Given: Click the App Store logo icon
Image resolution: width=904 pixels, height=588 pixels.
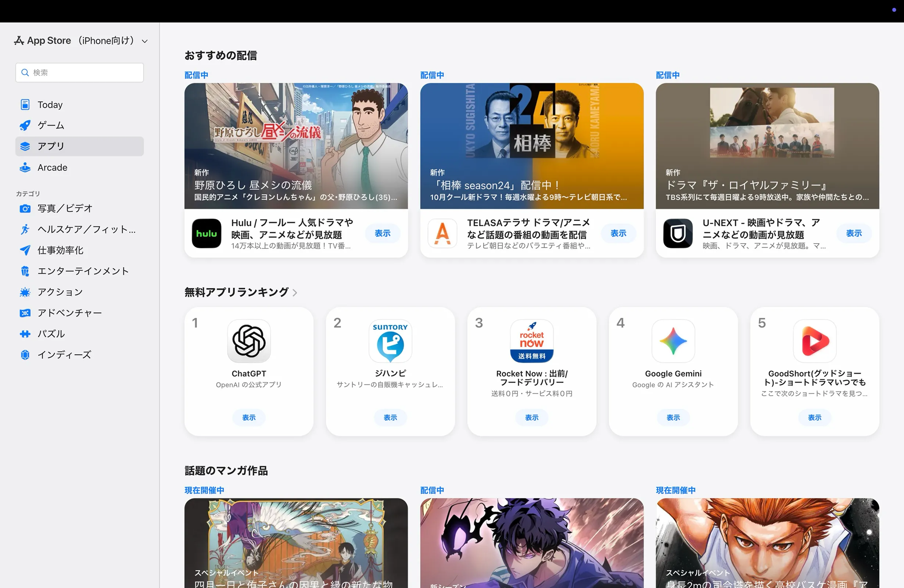Looking at the screenshot, I should [x=19, y=40].
